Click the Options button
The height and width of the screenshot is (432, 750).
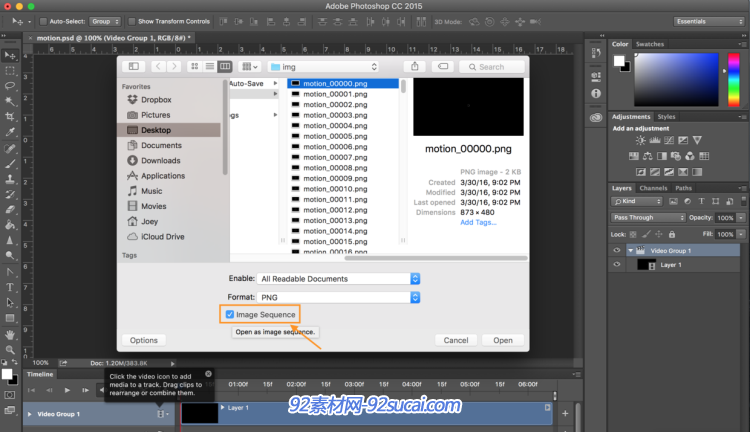143,340
